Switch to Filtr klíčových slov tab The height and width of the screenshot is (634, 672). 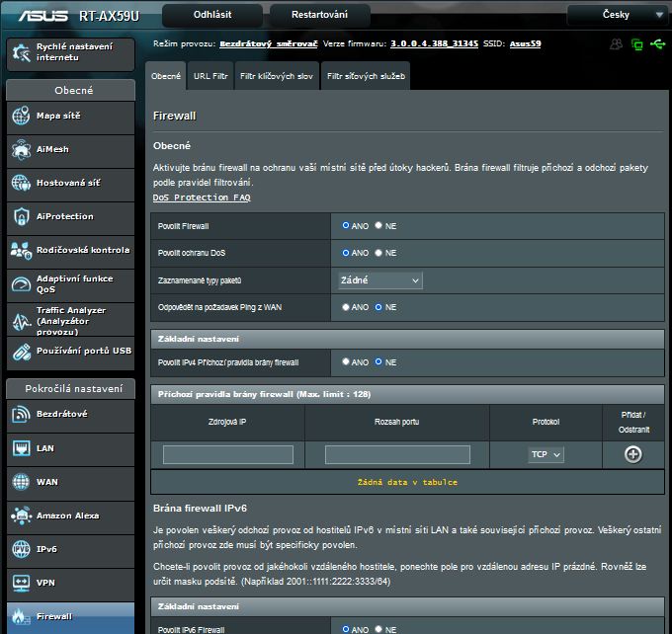278,76
